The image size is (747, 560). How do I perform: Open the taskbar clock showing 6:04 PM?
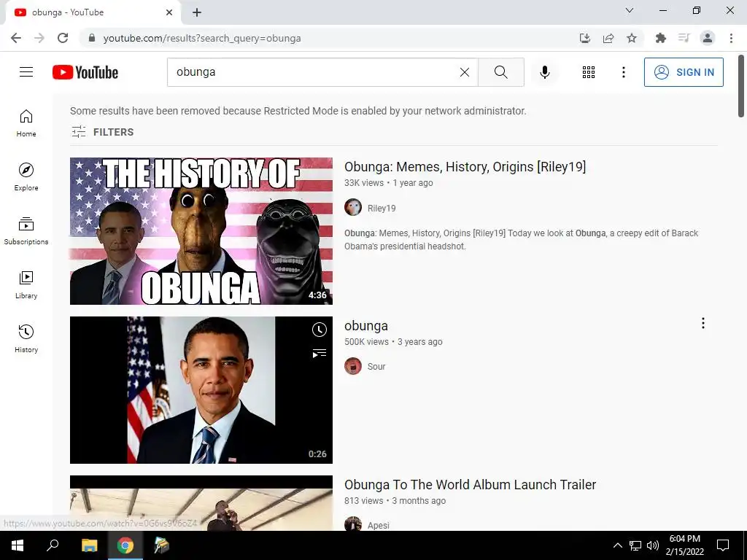pos(684,545)
